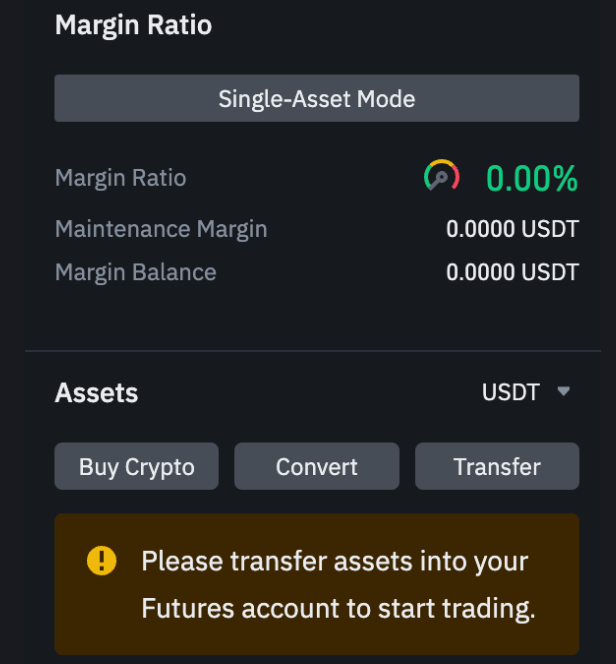Click the 0.00% margin ratio value
Image resolution: width=616 pixels, height=664 pixels.
pos(532,178)
